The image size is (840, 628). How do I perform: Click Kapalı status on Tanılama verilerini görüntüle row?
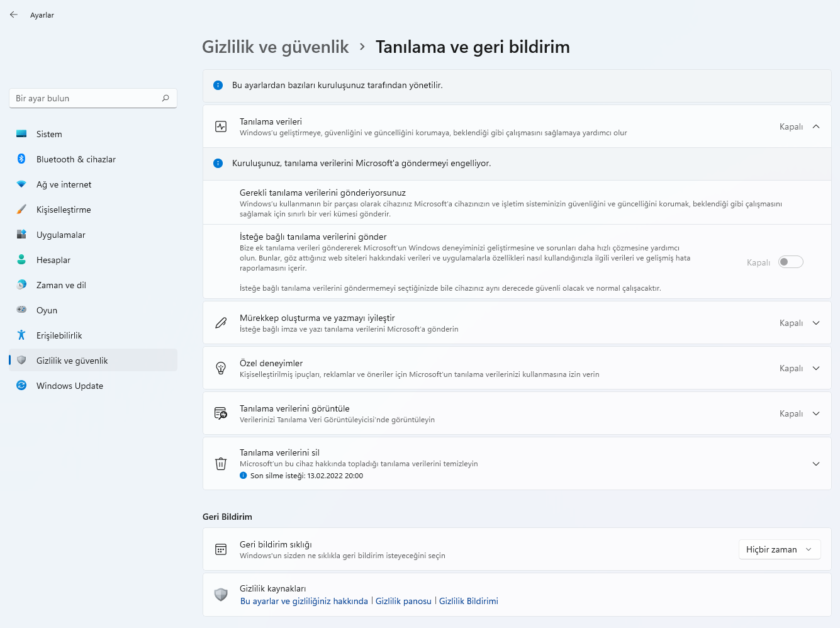tap(791, 413)
